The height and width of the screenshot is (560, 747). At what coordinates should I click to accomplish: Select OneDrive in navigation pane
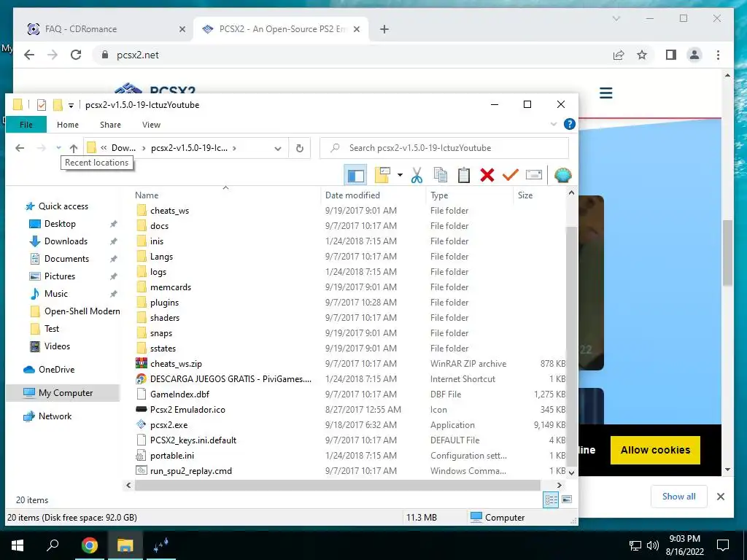[x=56, y=370]
